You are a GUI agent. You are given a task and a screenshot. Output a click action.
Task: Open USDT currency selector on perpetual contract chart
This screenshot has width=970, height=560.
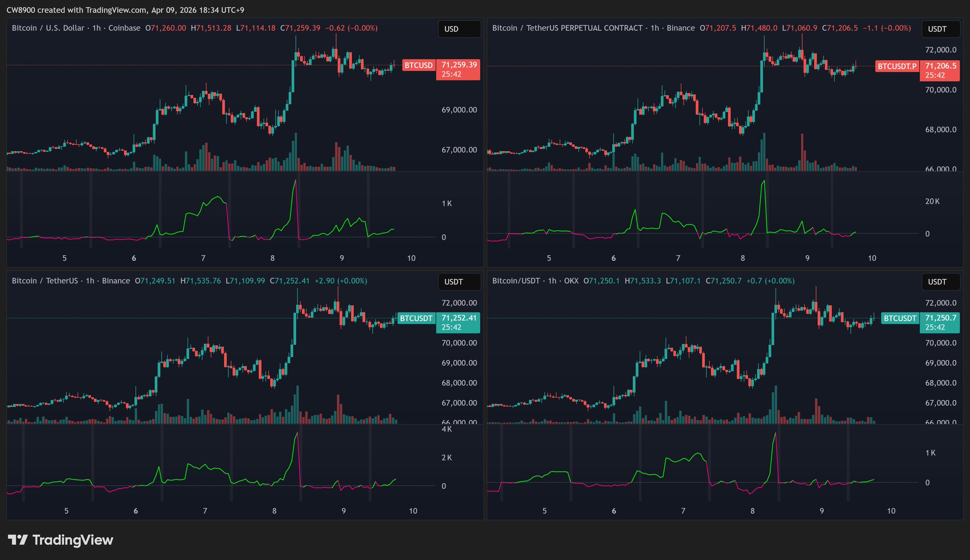coord(941,29)
